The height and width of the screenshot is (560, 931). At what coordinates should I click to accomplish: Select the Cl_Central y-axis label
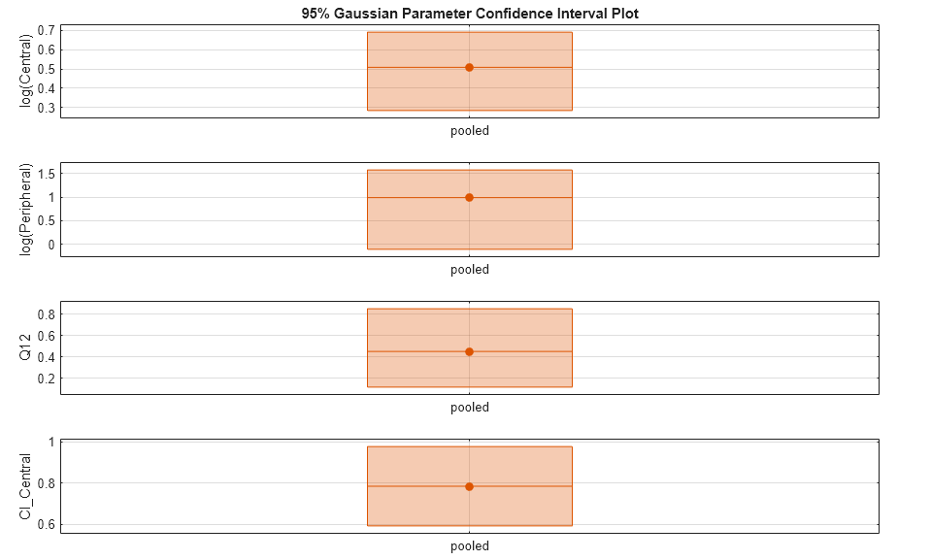point(26,486)
